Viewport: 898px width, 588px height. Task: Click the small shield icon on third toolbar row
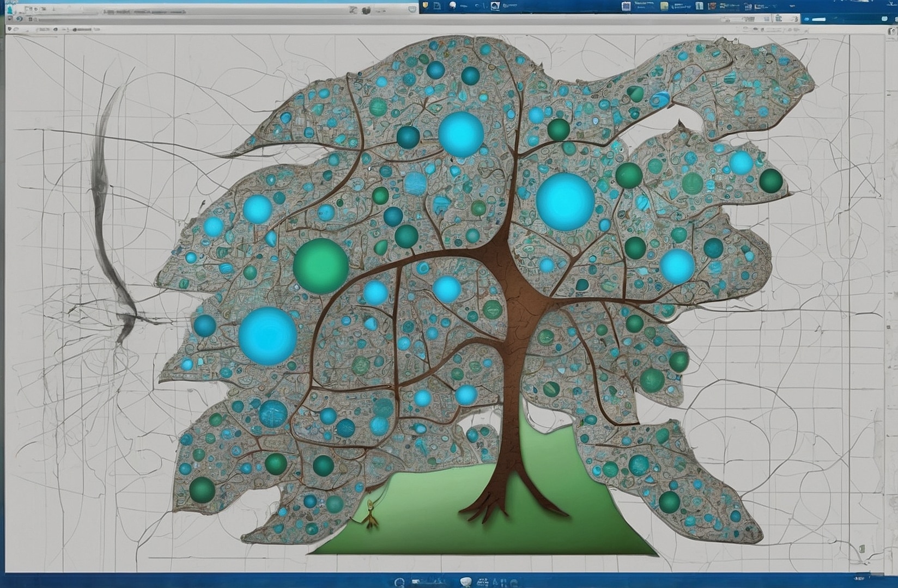[x=9, y=29]
